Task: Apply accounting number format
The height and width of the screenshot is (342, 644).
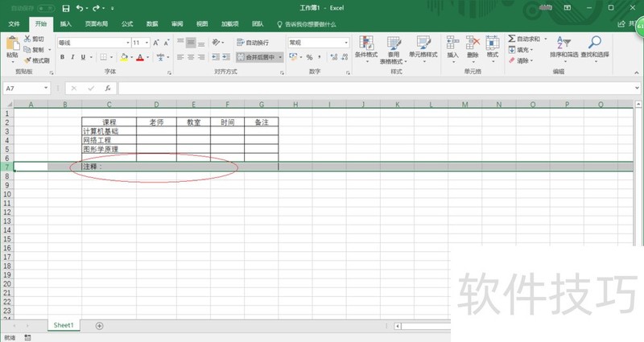Action: pyautogui.click(x=293, y=57)
